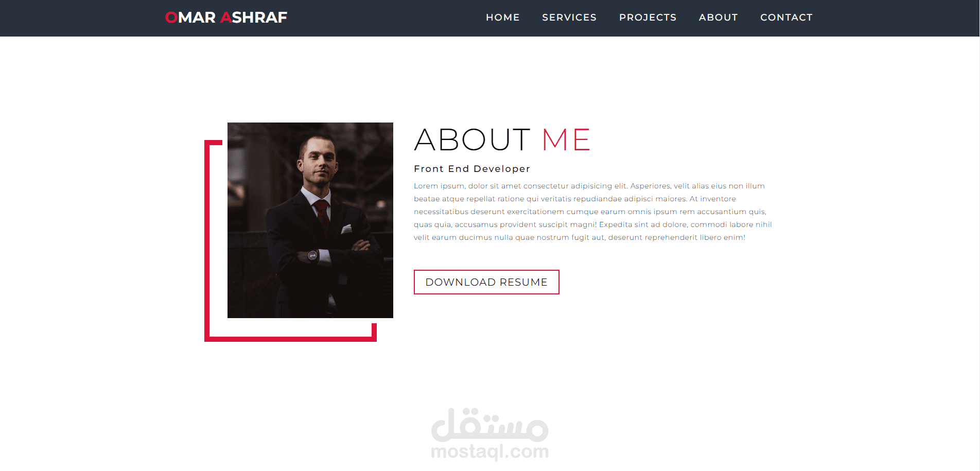Click the wristwatch in the portrait photo

312,255
